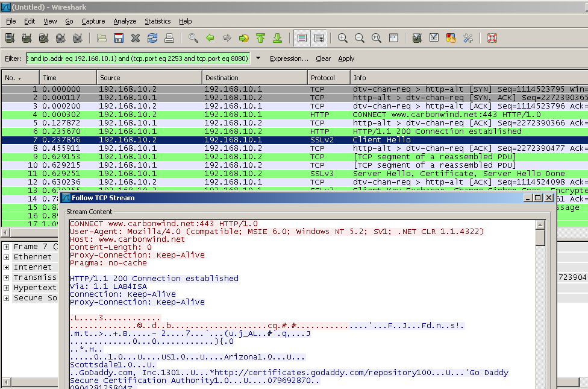Select packet 4 CONNECT www.carbonwind.net row
Viewport: 588px width, 389px height.
pyautogui.click(x=295, y=115)
